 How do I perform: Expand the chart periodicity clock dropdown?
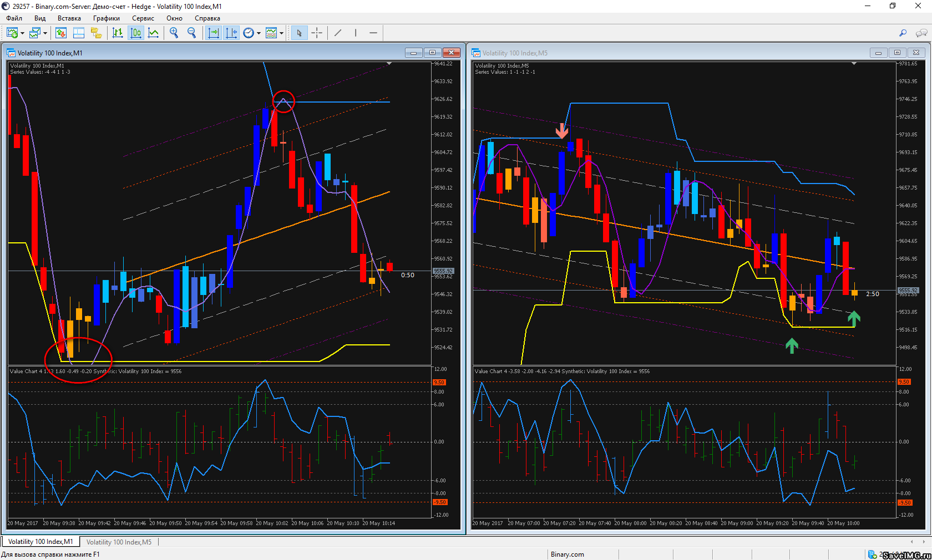[x=259, y=33]
